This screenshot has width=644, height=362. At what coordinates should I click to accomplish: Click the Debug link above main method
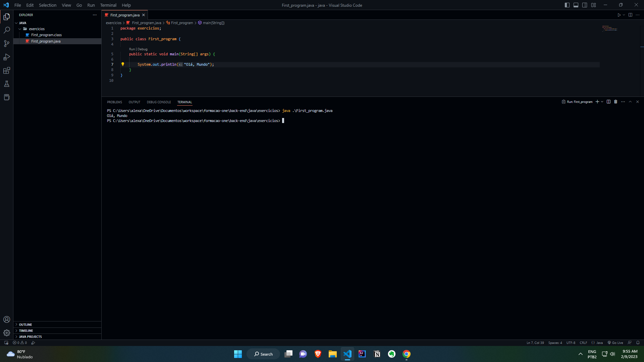pyautogui.click(x=142, y=49)
